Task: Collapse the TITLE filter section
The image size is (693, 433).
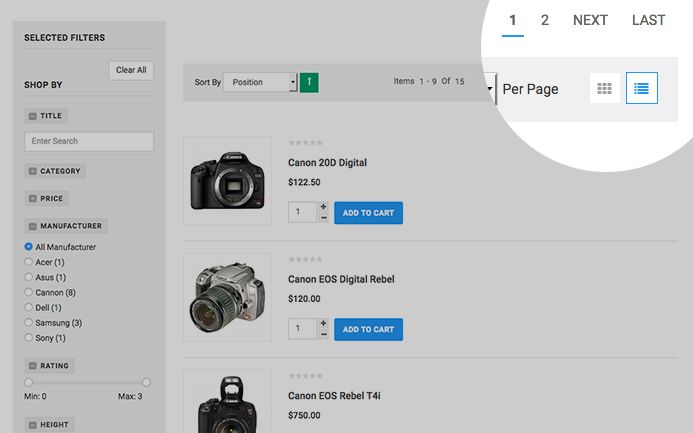Action: 33,116
